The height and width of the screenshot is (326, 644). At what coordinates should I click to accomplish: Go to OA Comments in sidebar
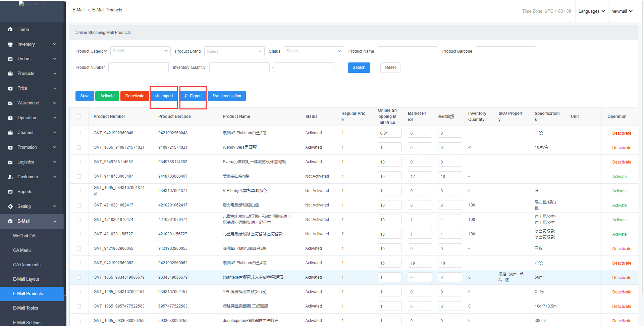[x=27, y=265]
